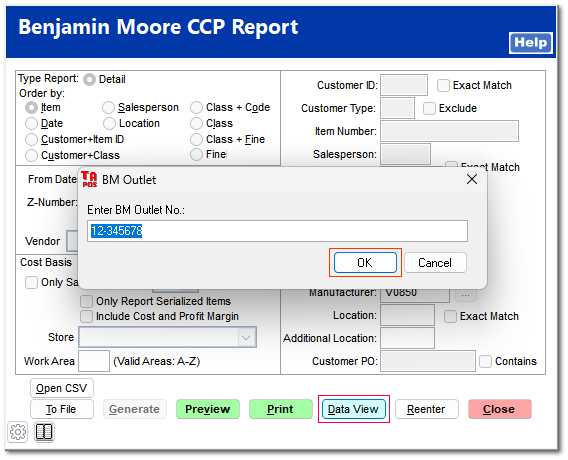568x460 pixels.
Task: Toggle the Only Sa... checkbox under Cost Basis
Action: 32,283
